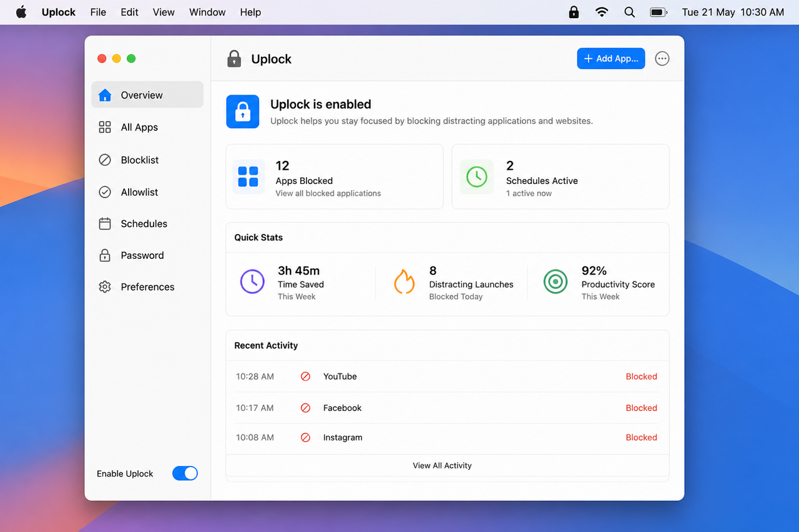Click the Quick Stats heading

tap(258, 238)
